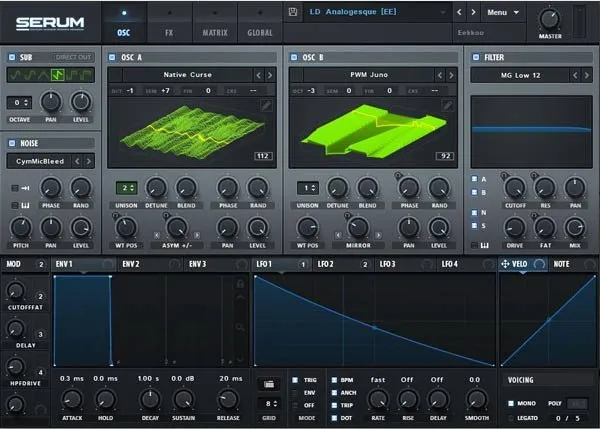Toggle filter routing for noise N

tap(474, 212)
